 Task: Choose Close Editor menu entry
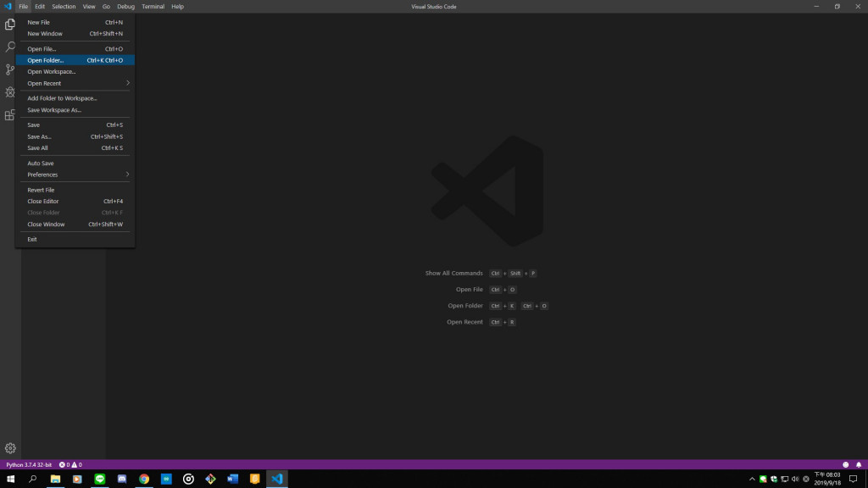tap(75, 202)
